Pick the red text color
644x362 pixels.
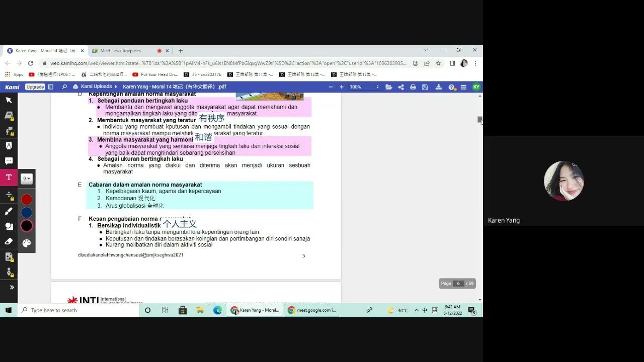[27, 200]
